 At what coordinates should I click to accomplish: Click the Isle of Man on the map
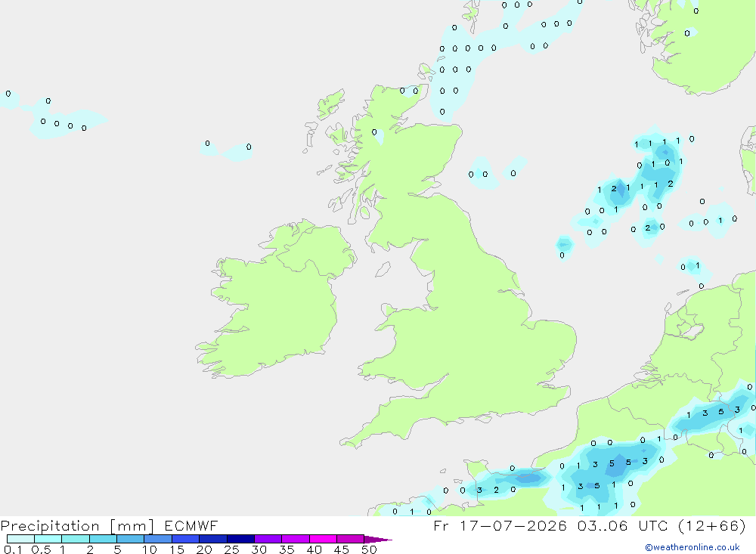click(x=383, y=269)
